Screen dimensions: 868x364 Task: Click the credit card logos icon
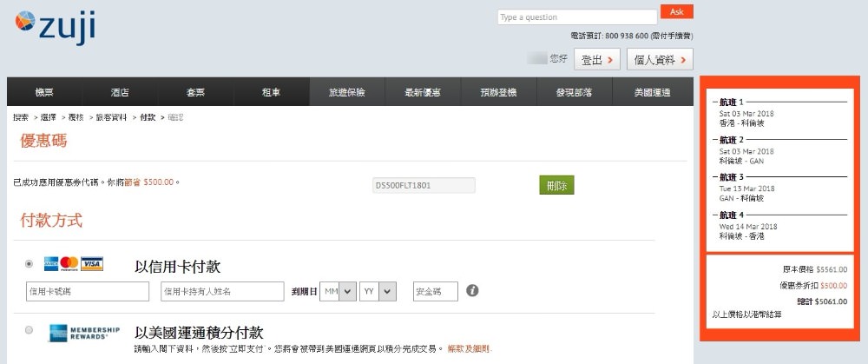73,263
